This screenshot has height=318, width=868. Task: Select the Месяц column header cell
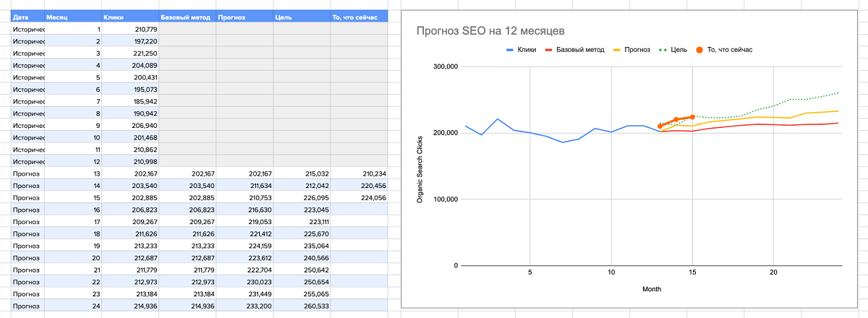tap(72, 16)
